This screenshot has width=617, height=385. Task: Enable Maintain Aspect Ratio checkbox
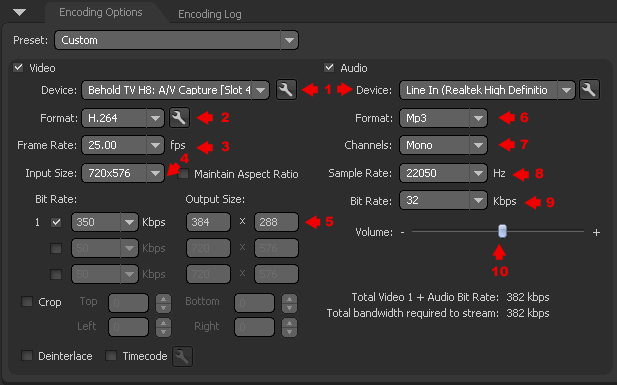coord(183,174)
